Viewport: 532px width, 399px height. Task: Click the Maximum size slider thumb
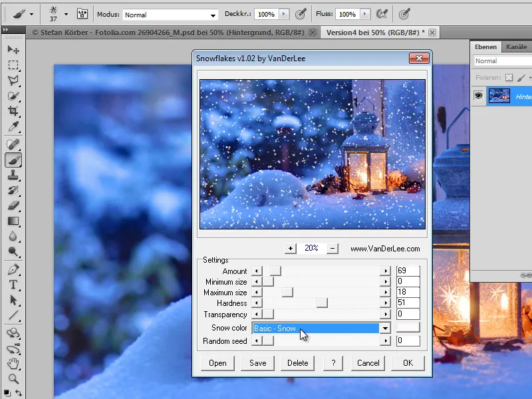287,292
